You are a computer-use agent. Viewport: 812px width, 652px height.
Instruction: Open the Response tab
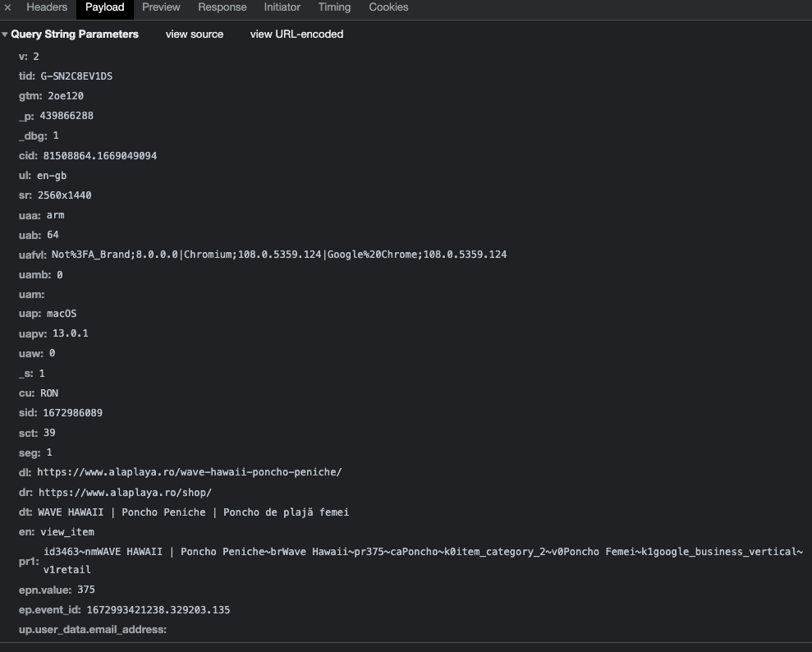click(222, 7)
